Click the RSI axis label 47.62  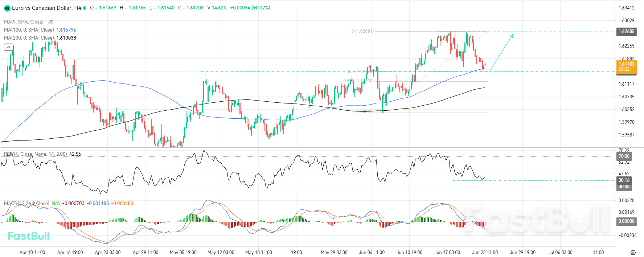click(624, 174)
